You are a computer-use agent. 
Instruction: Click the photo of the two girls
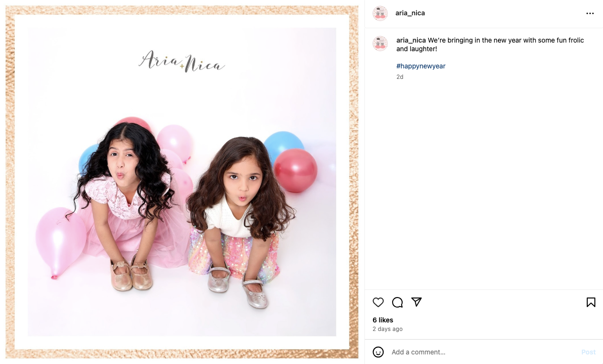click(x=182, y=182)
